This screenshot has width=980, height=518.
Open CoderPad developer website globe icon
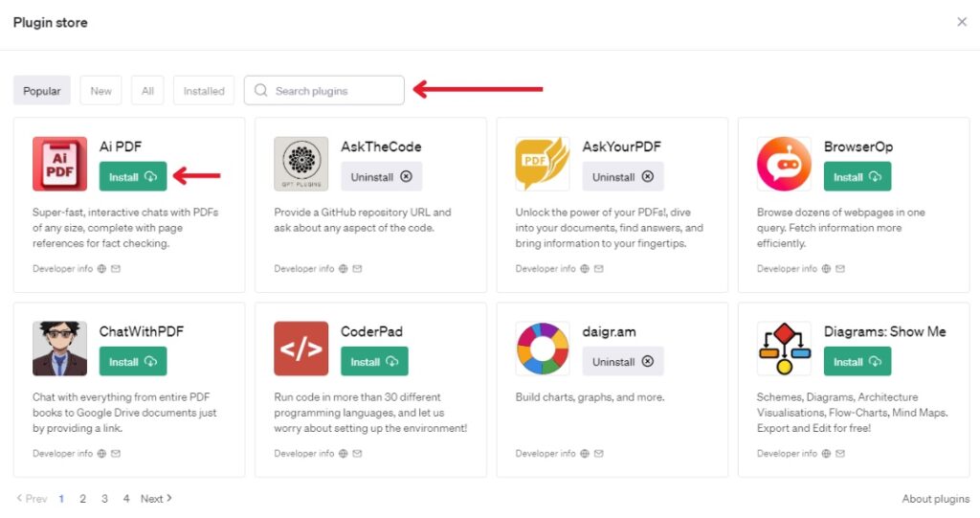344,454
